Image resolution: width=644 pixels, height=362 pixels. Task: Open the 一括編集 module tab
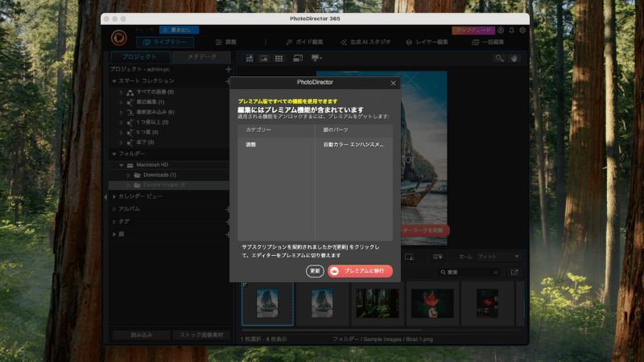(488, 42)
